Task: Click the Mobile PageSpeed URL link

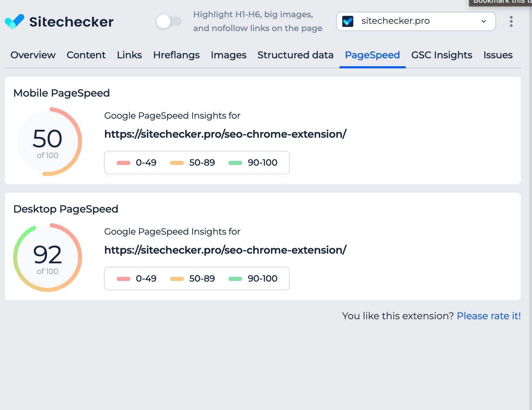Action: click(x=225, y=134)
